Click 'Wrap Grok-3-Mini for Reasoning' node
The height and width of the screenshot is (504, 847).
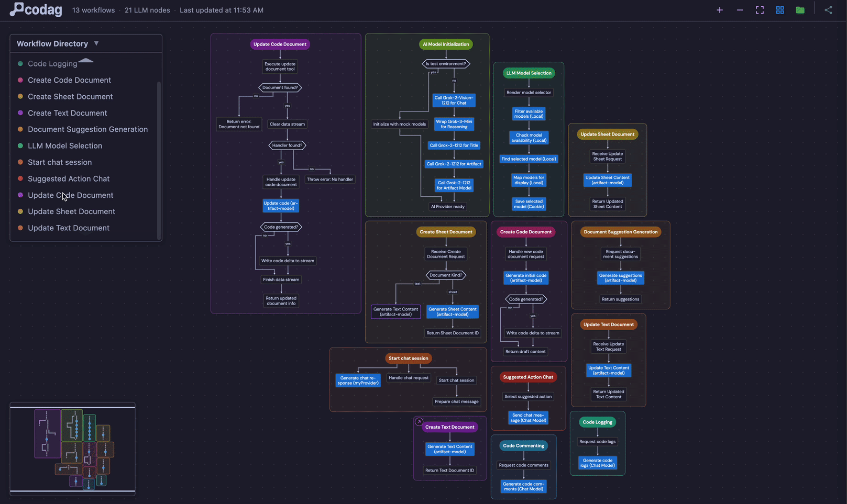[x=454, y=124]
